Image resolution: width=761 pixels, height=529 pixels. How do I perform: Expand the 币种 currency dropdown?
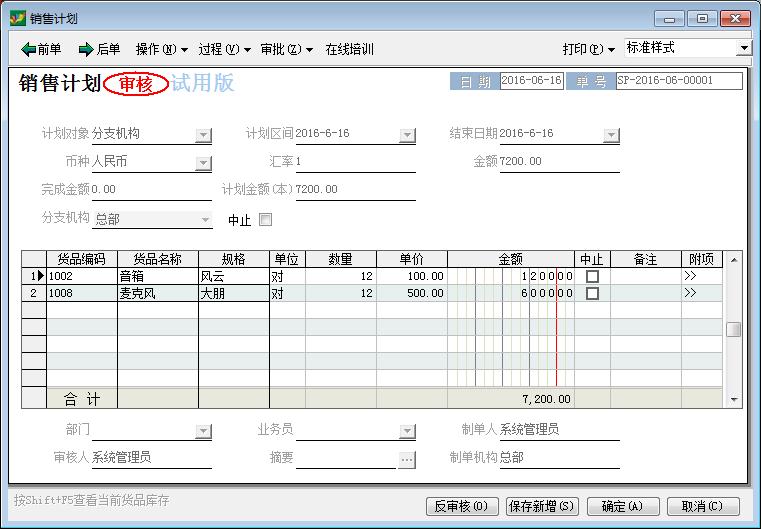[x=203, y=162]
